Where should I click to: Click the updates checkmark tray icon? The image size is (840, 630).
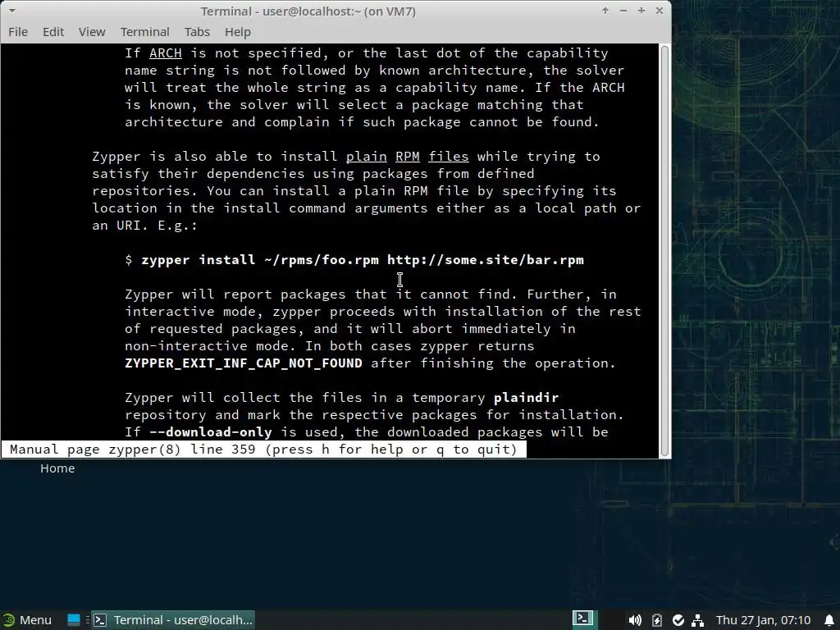[x=678, y=620]
